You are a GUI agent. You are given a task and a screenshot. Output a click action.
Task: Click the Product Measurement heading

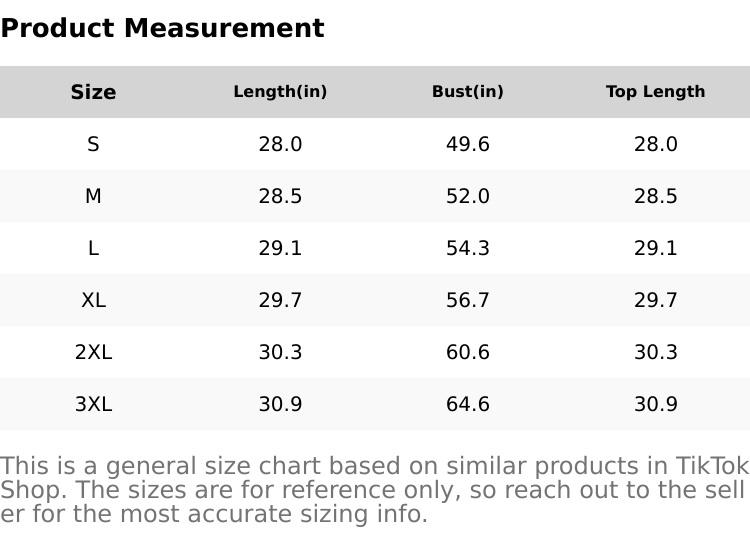pos(162,28)
